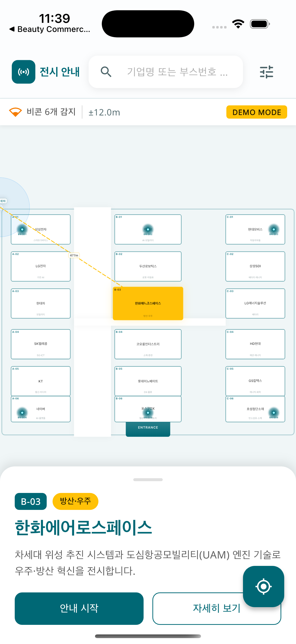Select booth C-03 LG에너지솔루션
Viewport: 296px width, 644px height.
tap(255, 303)
